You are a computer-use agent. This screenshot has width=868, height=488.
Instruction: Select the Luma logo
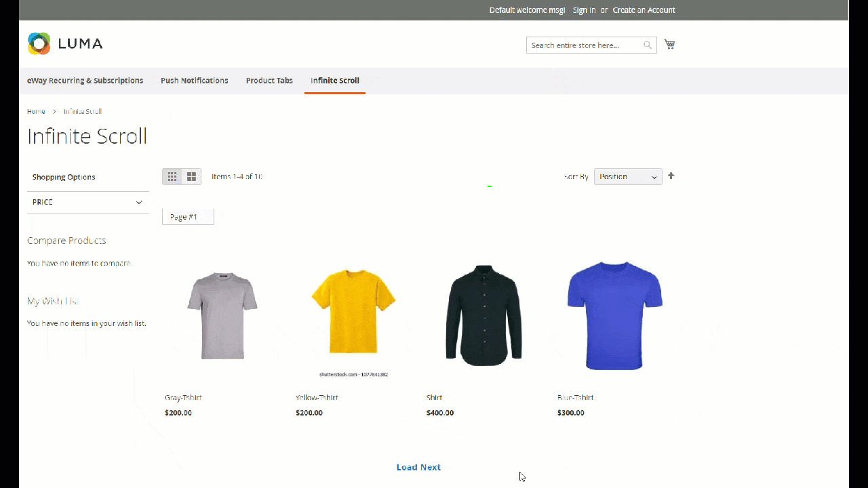[x=64, y=43]
